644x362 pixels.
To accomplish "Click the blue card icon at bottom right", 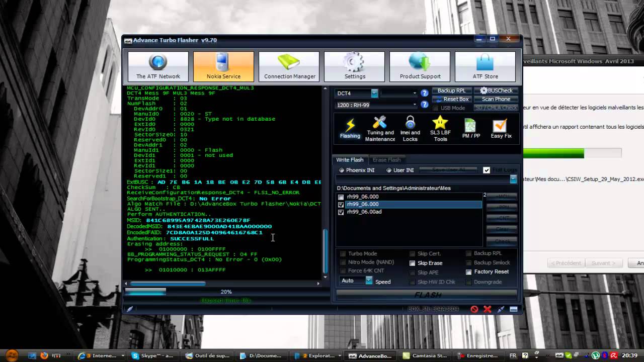I will tap(513, 309).
